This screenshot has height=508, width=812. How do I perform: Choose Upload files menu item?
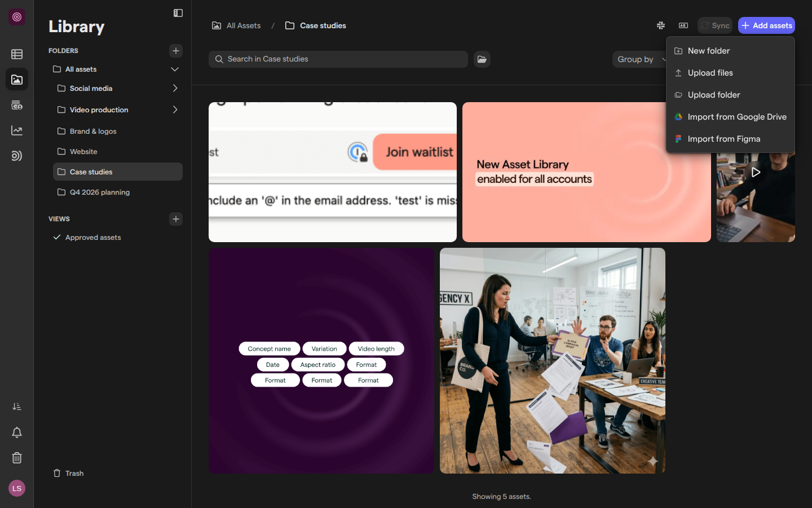click(x=730, y=73)
